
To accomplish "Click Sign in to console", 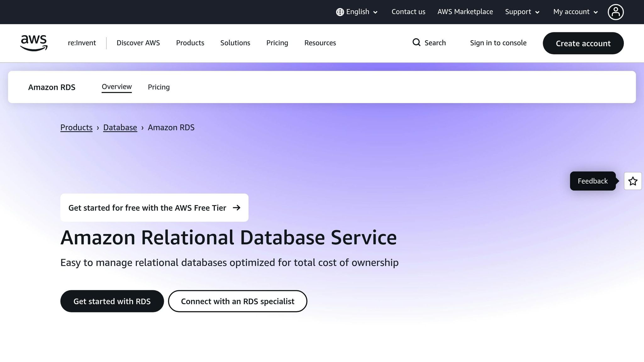I will pos(498,43).
